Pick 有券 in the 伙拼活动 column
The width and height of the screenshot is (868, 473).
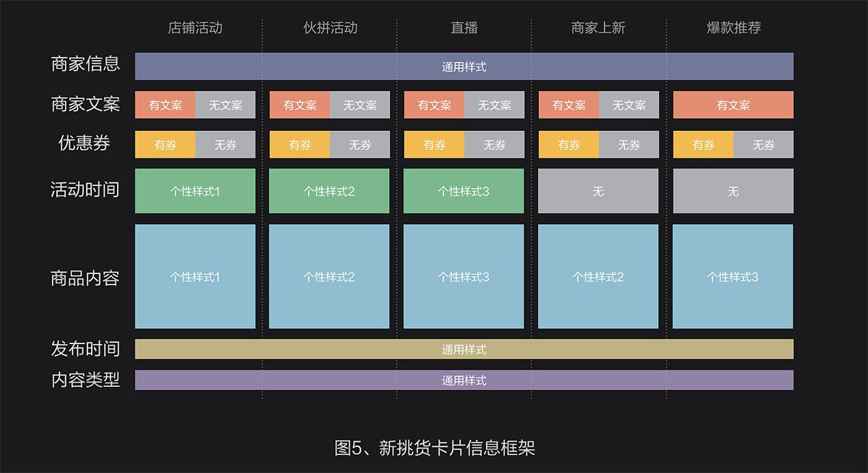[300, 145]
